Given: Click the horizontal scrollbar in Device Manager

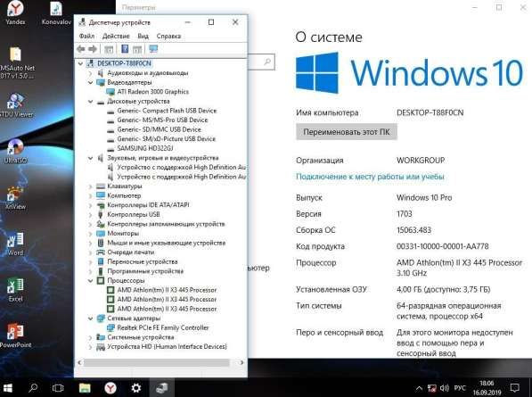Looking at the screenshot, I should (157, 363).
